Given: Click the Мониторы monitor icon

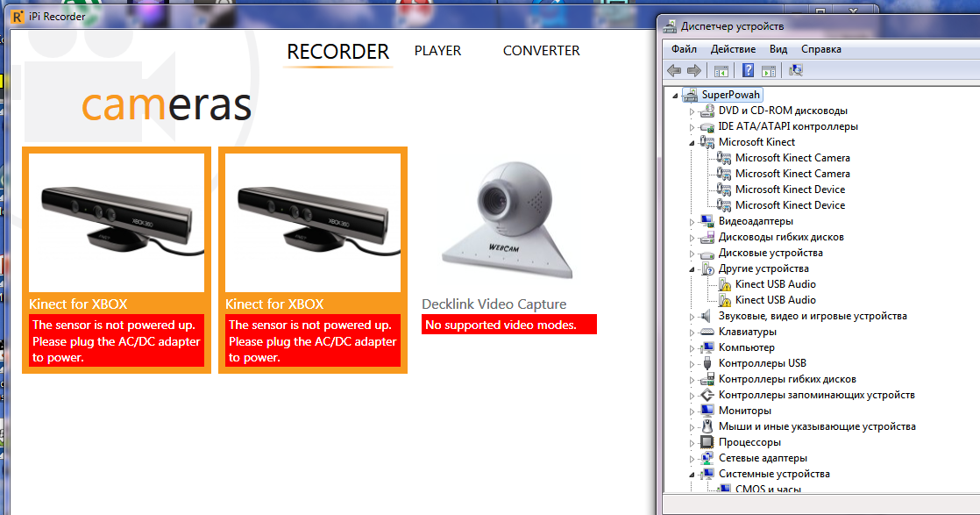Looking at the screenshot, I should click(x=707, y=411).
